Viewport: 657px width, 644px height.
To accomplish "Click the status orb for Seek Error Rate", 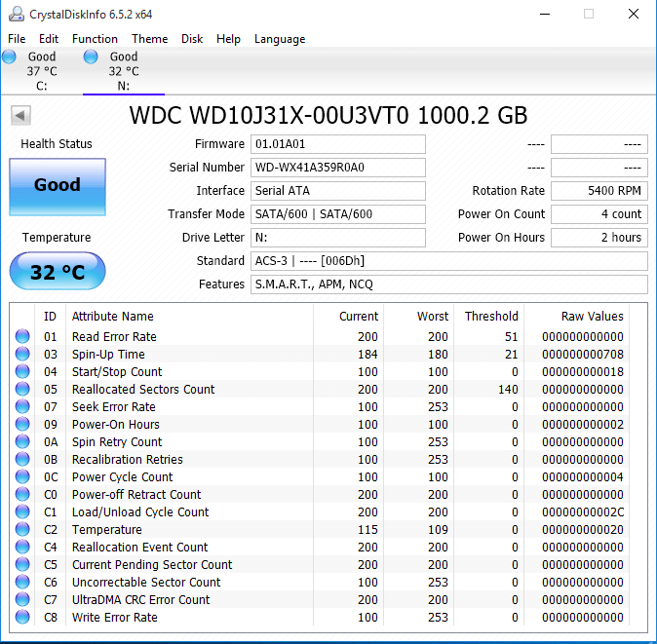I will pos(22,406).
